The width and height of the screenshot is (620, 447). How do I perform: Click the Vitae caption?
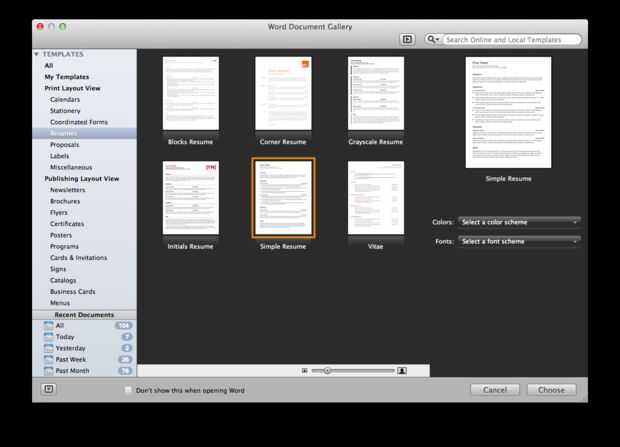pyautogui.click(x=376, y=246)
